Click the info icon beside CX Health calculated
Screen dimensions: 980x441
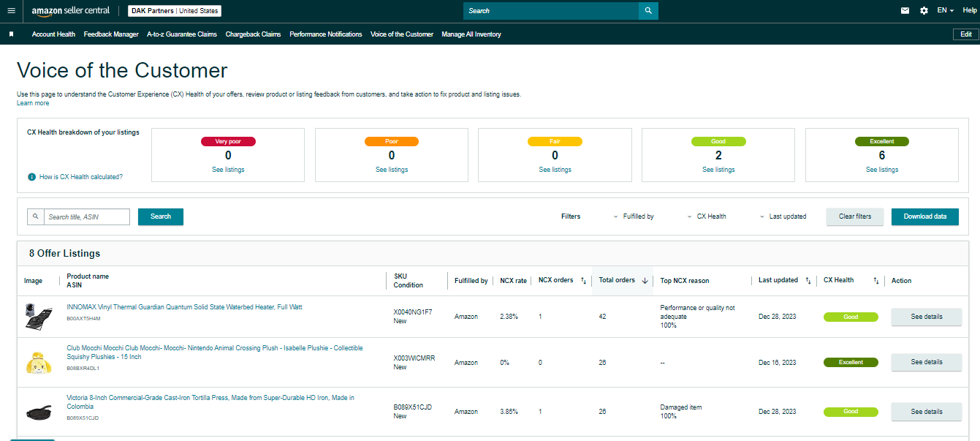coord(31,177)
